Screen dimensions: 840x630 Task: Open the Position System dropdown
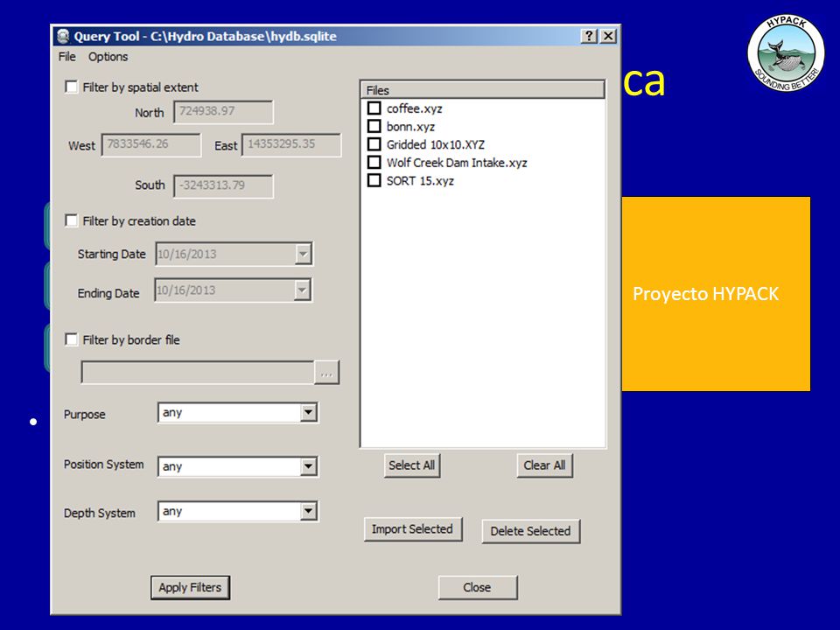(x=308, y=466)
